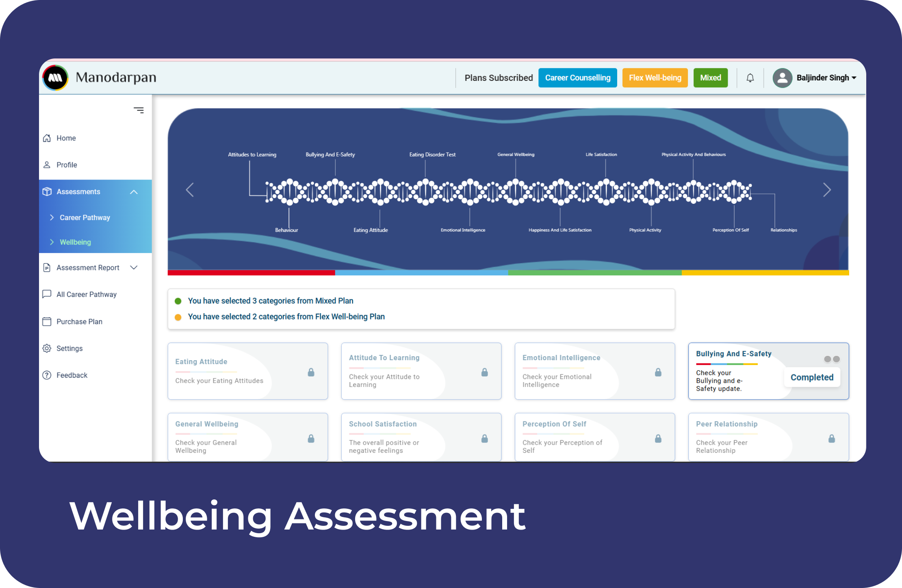Select the Flex Well-being plan tab

pyautogui.click(x=655, y=78)
